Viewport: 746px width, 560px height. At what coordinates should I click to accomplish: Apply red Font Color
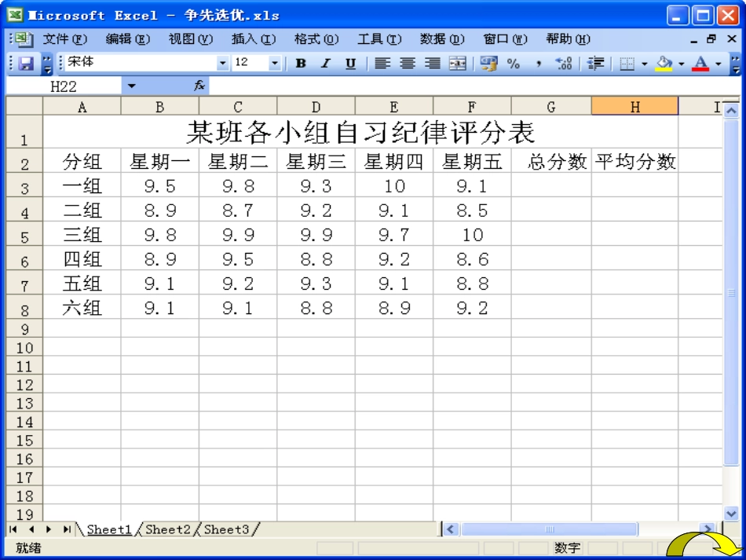700,64
